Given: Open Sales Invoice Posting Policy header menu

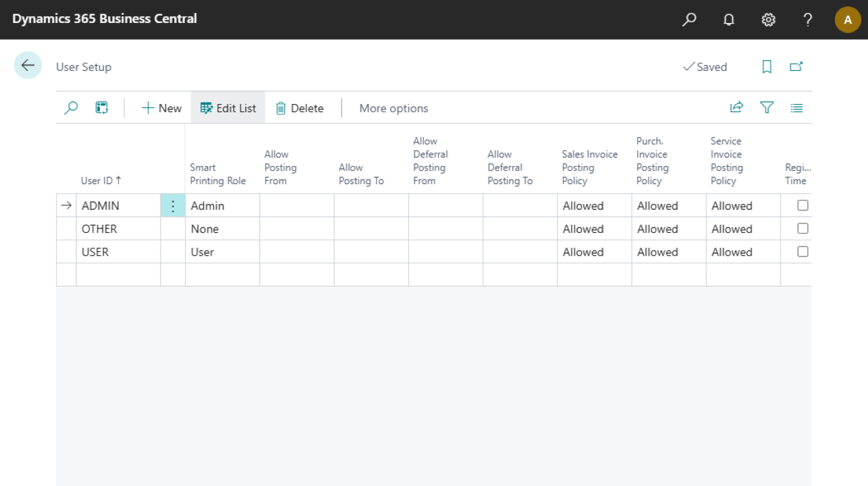Looking at the screenshot, I should [x=590, y=167].
